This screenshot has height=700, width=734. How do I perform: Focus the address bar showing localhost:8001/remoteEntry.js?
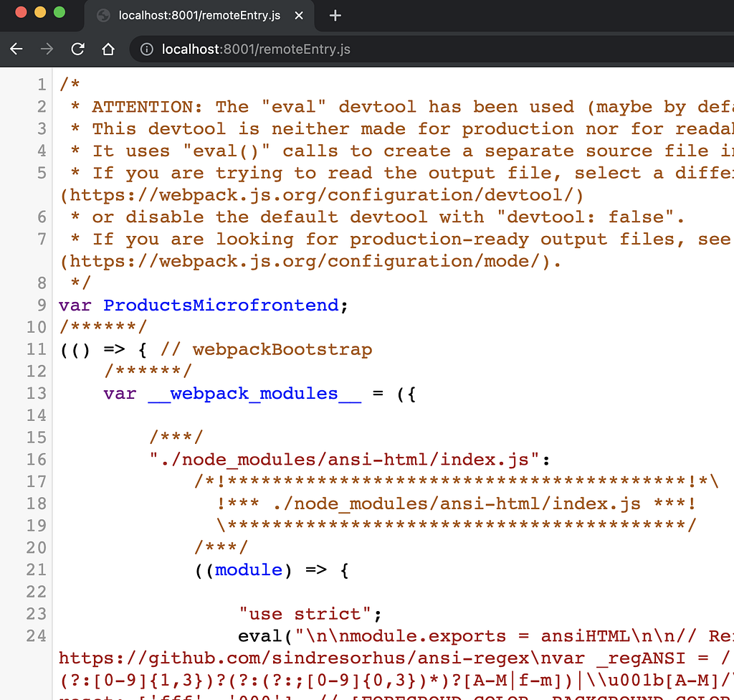coord(431,49)
